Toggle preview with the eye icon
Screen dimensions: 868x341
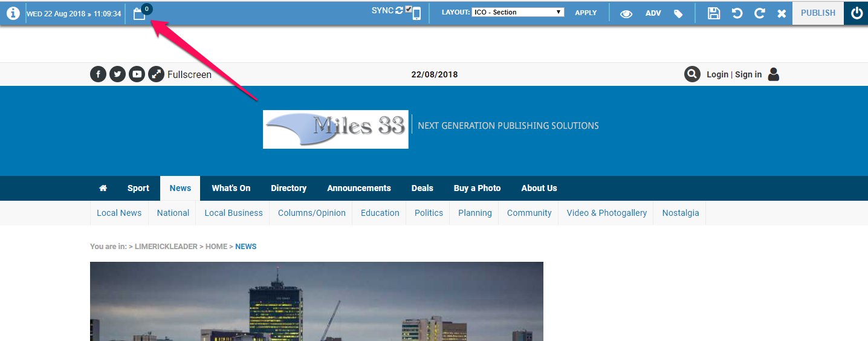pyautogui.click(x=626, y=13)
